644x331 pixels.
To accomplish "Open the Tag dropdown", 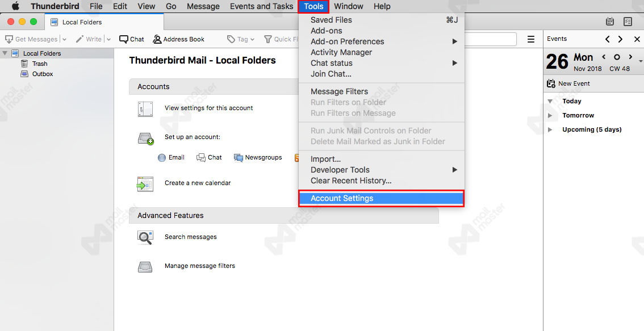I will [x=240, y=39].
